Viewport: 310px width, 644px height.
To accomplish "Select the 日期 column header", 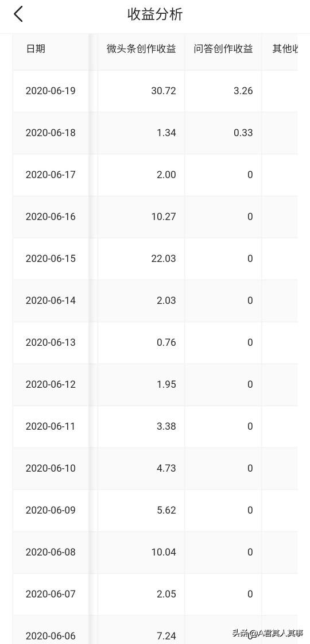I will pyautogui.click(x=36, y=49).
